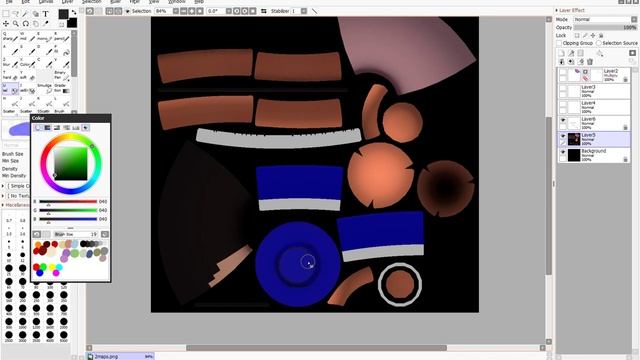
Task: Select the rectangular Selection tool
Action: (6, 14)
